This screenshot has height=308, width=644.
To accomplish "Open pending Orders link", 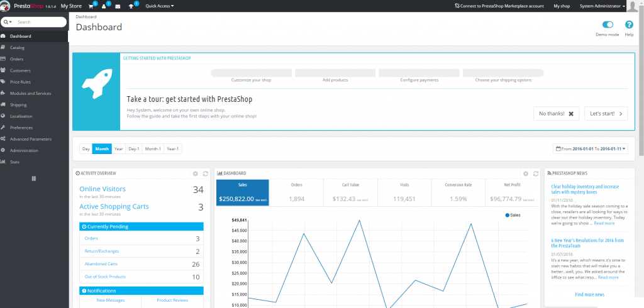I will 91,238.
